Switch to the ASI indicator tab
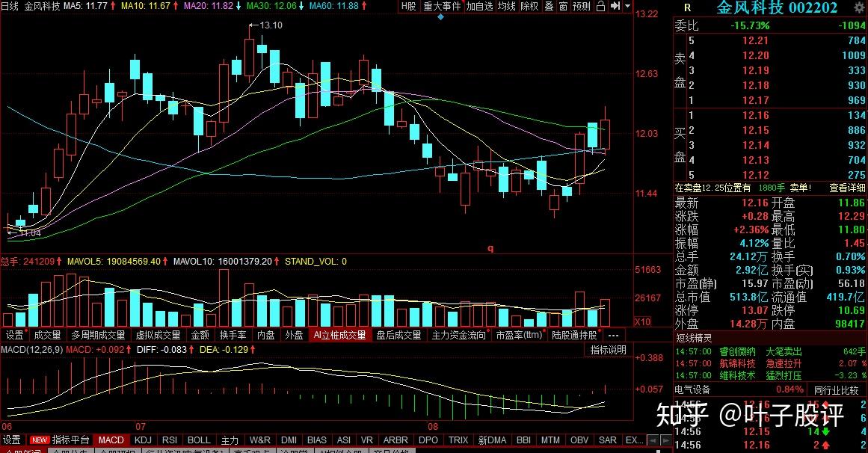Image resolution: width=868 pixels, height=453 pixels. pos(344,440)
